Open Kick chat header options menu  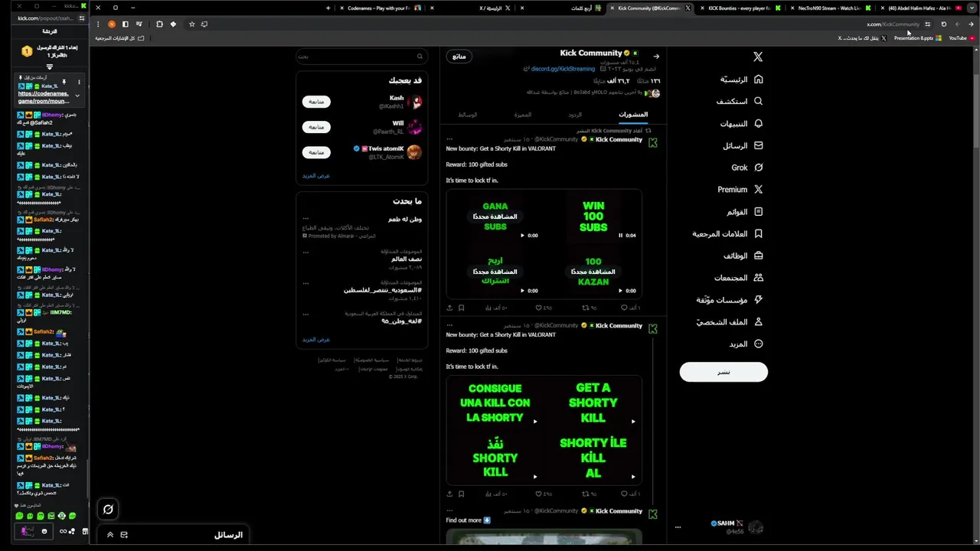click(78, 81)
